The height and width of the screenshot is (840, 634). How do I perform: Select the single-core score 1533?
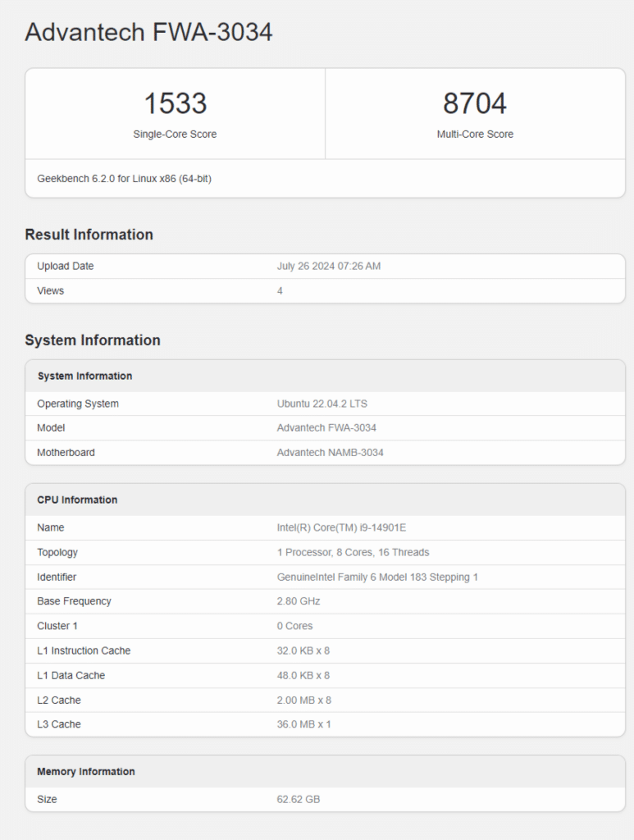pyautogui.click(x=175, y=103)
